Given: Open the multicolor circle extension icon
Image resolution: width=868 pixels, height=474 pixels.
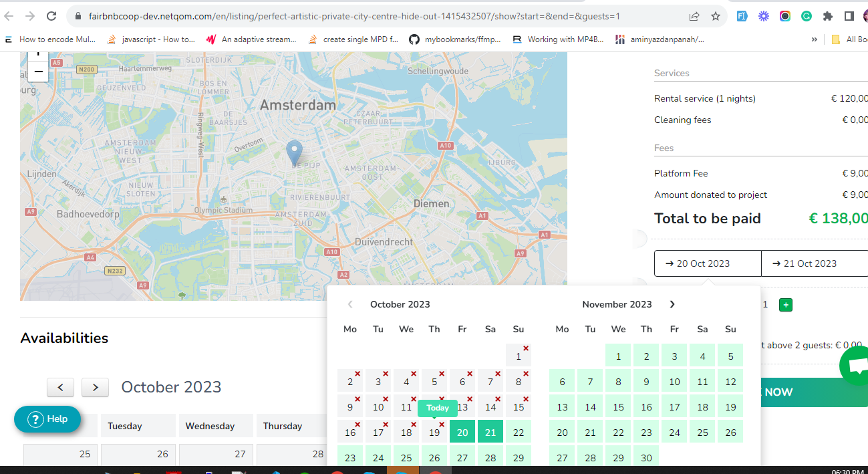Looking at the screenshot, I should click(x=785, y=16).
